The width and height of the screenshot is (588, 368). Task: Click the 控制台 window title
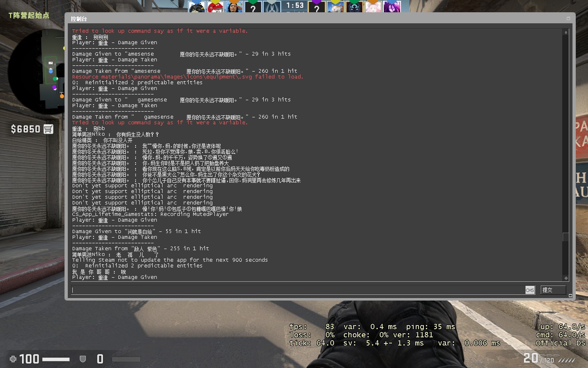point(78,19)
